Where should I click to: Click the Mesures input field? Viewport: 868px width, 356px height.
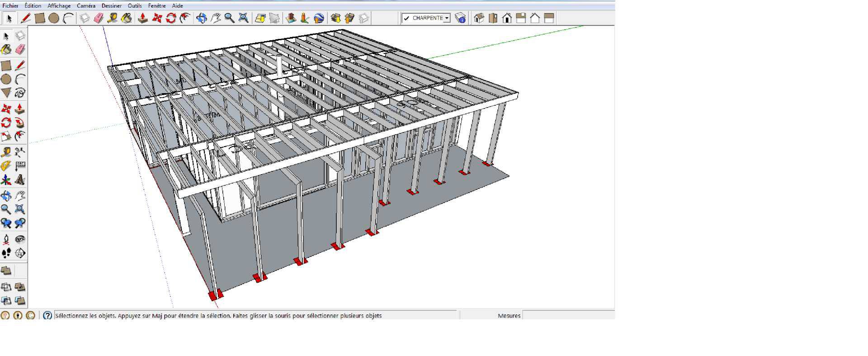[568, 316]
